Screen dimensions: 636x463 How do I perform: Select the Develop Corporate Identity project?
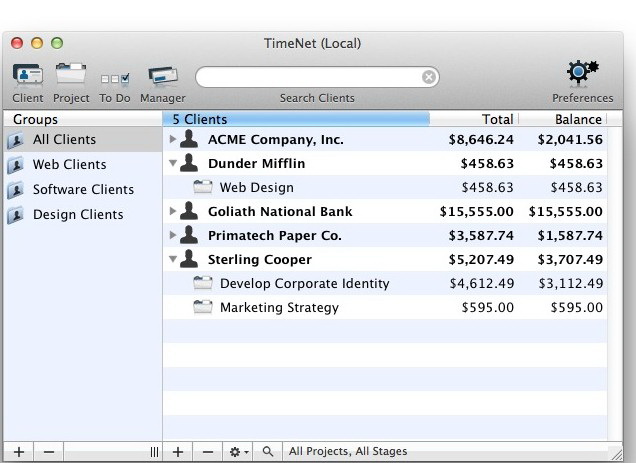(305, 283)
